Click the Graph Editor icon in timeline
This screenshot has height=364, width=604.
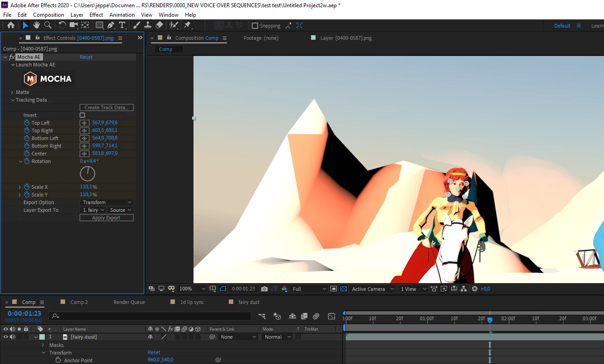[x=332, y=316]
